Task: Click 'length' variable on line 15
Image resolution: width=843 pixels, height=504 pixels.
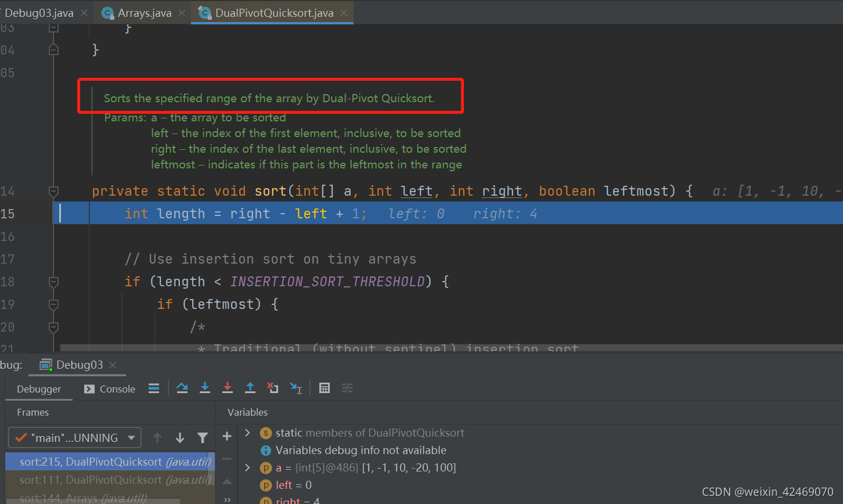Action: tap(181, 214)
